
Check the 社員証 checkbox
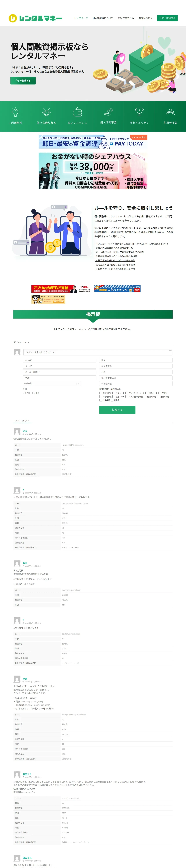(x=112, y=400)
